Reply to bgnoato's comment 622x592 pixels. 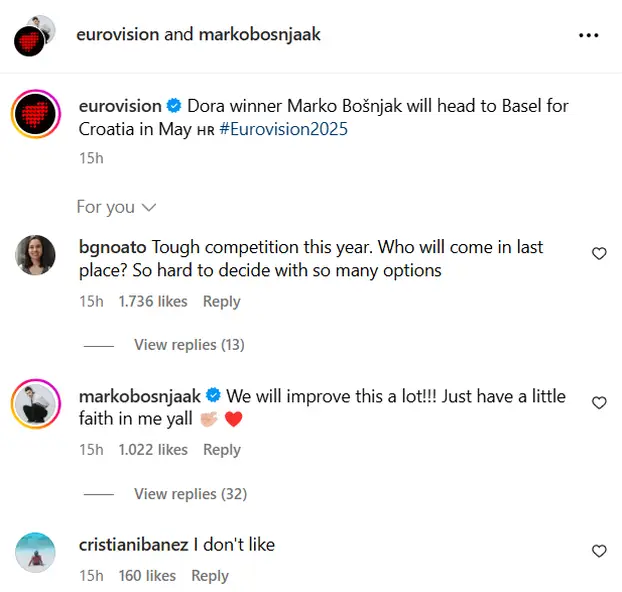coord(221,301)
